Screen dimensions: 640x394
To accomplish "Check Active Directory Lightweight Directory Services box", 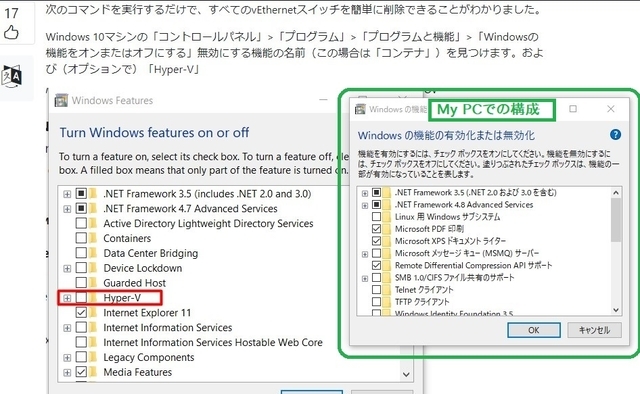I will (x=81, y=223).
